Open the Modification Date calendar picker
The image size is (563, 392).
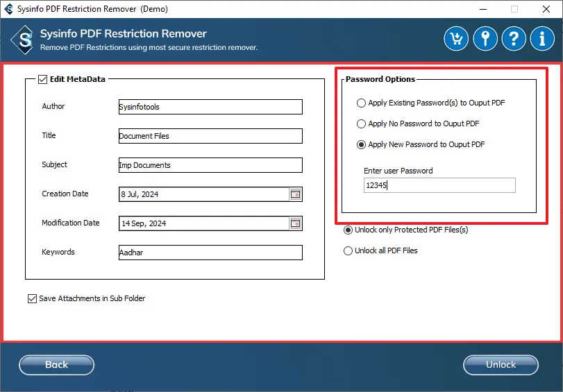tap(296, 223)
